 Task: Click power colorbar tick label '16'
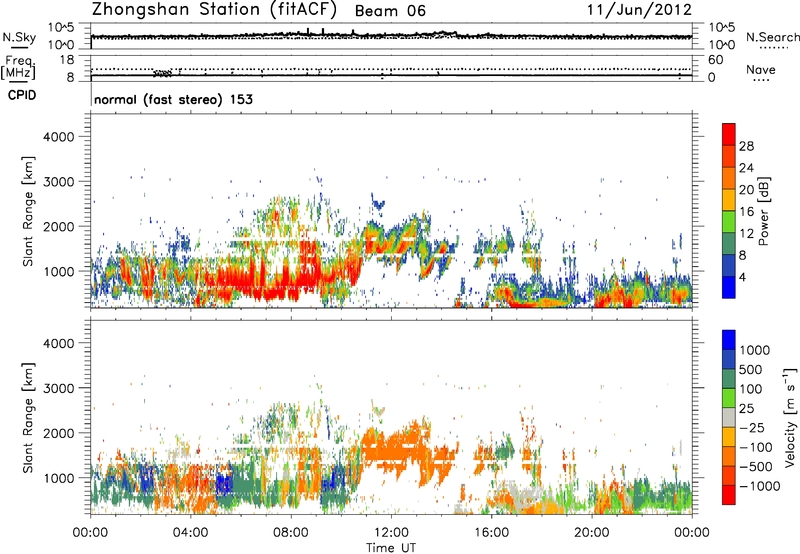pos(746,212)
